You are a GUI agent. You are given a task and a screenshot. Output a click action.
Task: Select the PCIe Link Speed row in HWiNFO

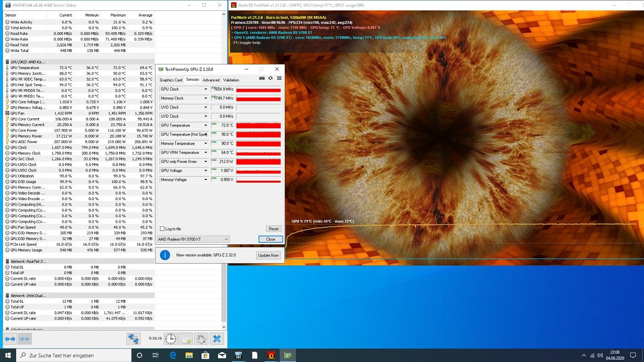pyautogui.click(x=79, y=244)
